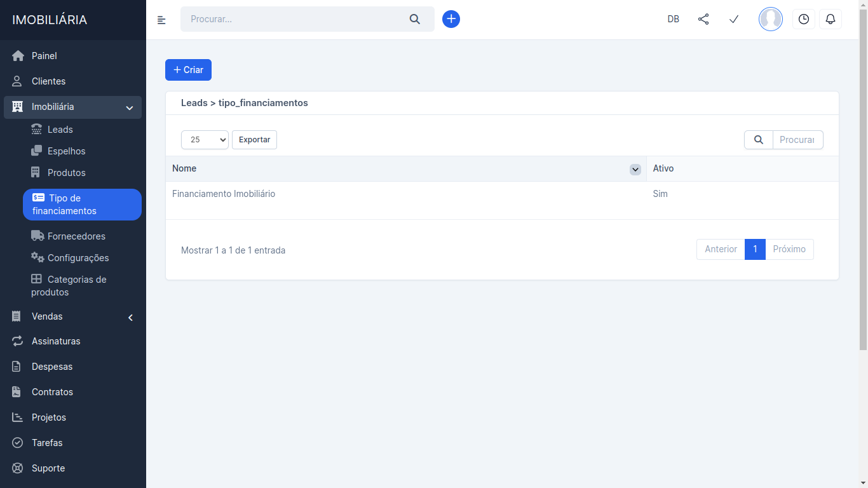The image size is (868, 488).
Task: Open the share icon in top bar
Action: pyautogui.click(x=703, y=19)
